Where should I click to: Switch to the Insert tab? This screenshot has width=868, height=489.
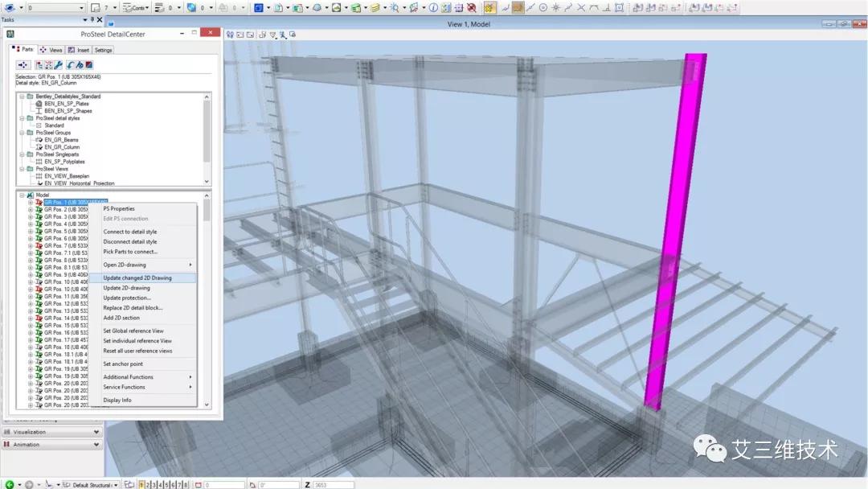click(x=79, y=50)
